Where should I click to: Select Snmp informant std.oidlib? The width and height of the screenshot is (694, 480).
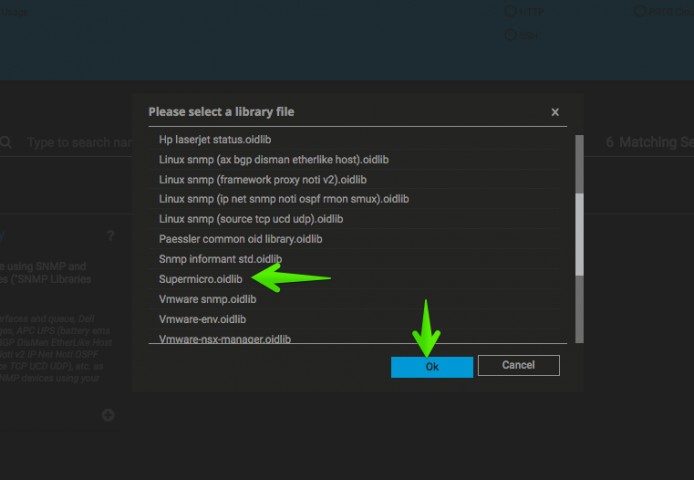click(220, 259)
